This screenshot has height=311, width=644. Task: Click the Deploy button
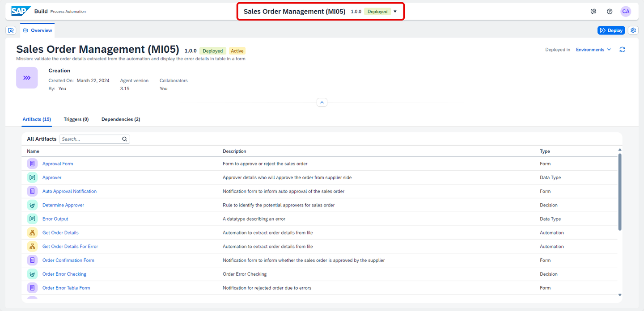[x=611, y=30]
